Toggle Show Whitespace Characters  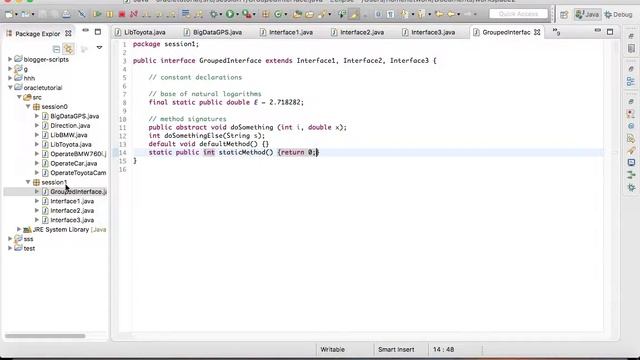[390, 14]
